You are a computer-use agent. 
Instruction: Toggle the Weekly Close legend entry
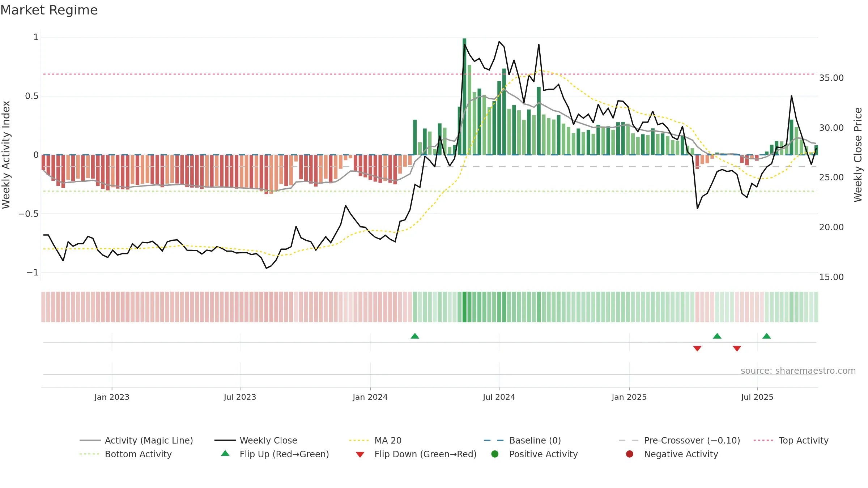(256, 440)
